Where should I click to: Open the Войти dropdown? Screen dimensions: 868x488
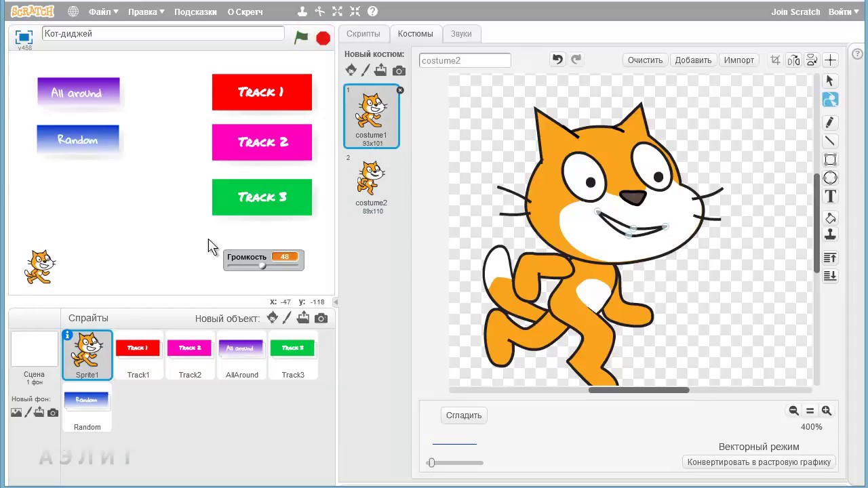844,12
